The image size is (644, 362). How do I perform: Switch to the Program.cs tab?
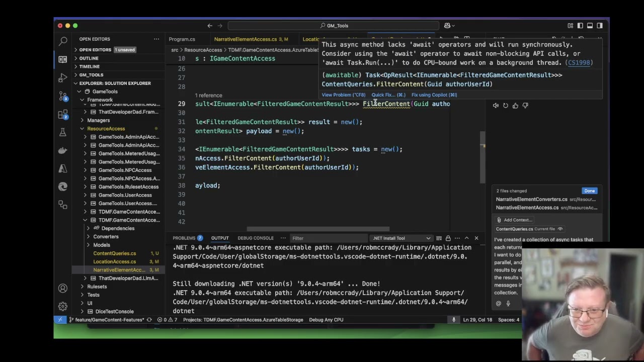pyautogui.click(x=182, y=39)
